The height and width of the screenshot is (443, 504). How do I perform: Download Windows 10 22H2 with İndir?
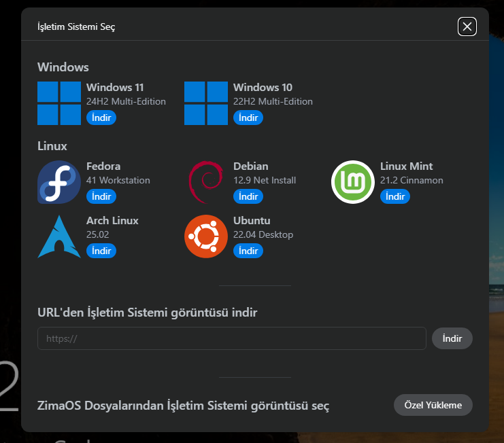pyautogui.click(x=248, y=118)
